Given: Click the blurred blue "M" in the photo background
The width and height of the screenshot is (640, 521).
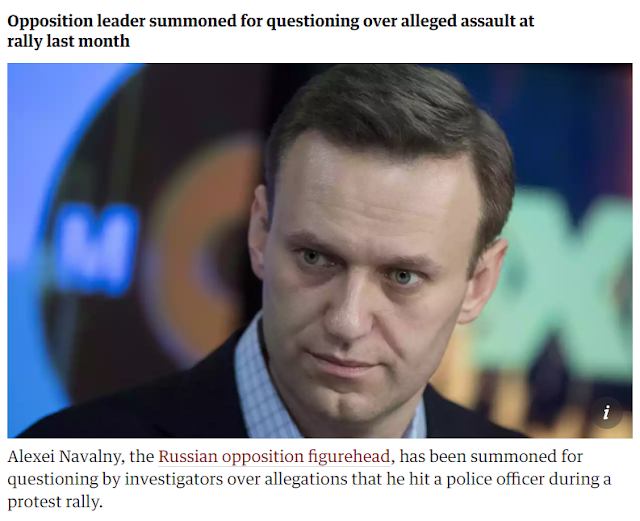Looking at the screenshot, I should pyautogui.click(x=96, y=248).
